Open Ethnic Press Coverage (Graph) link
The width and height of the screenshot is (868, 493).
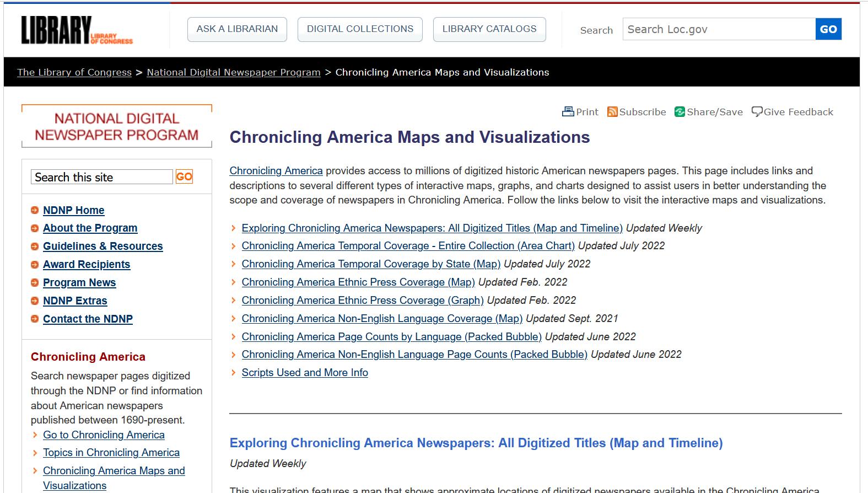pyautogui.click(x=363, y=301)
